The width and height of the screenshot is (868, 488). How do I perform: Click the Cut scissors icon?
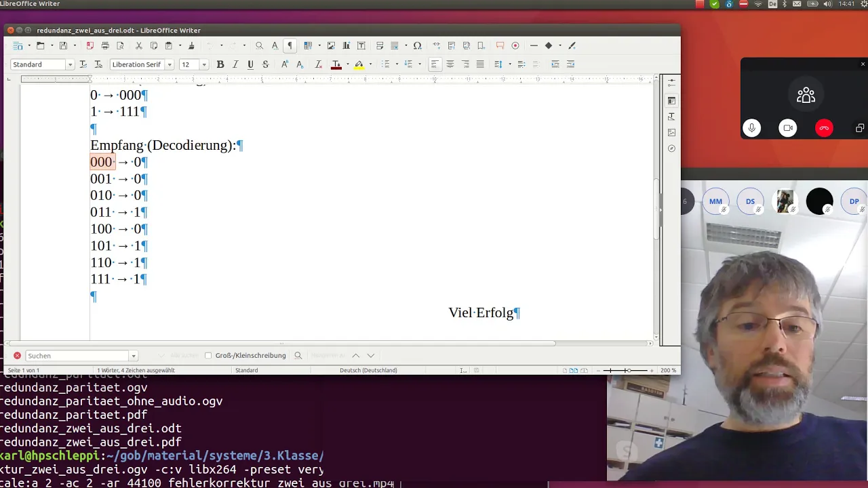coord(139,45)
